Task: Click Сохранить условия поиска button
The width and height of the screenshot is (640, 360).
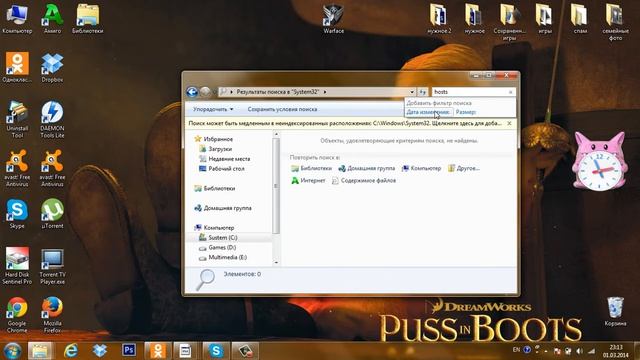Action: coord(282,109)
